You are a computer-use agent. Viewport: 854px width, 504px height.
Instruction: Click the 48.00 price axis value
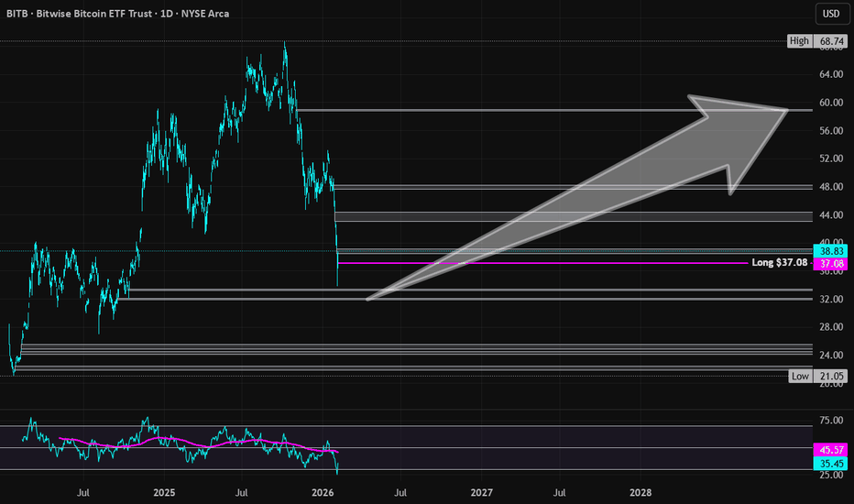[x=831, y=187]
